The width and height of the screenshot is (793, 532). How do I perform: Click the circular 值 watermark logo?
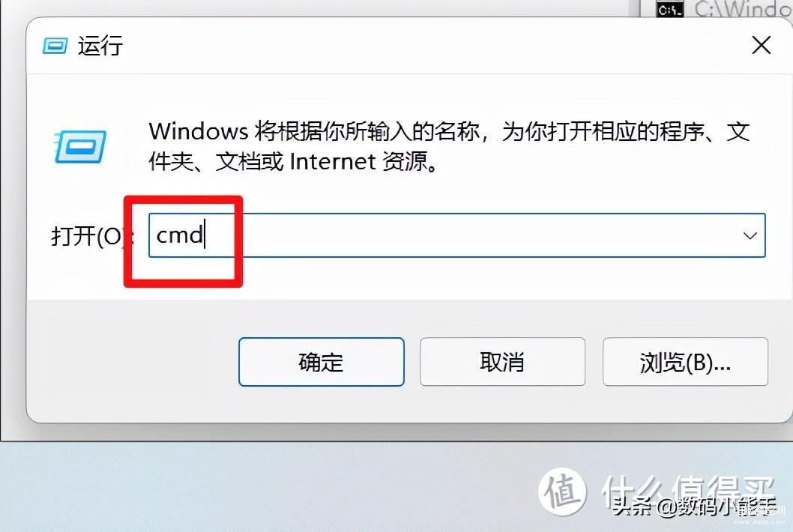pos(562,491)
